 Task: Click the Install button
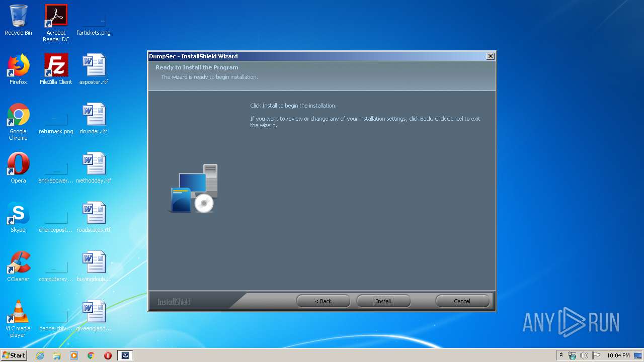click(x=383, y=301)
